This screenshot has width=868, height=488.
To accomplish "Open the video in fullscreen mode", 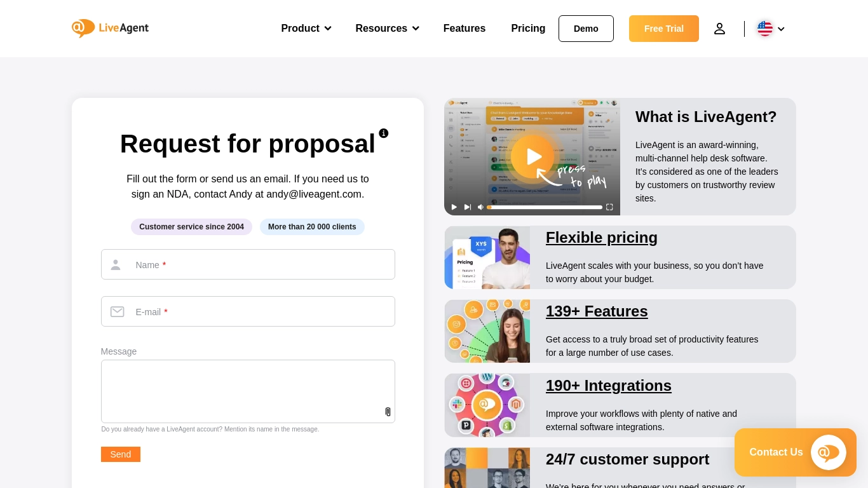I will [x=609, y=207].
